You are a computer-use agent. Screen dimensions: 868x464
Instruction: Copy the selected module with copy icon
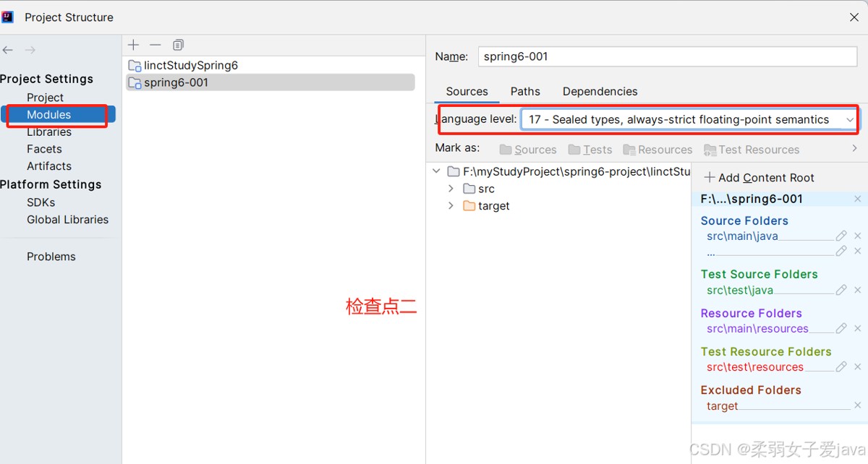178,45
